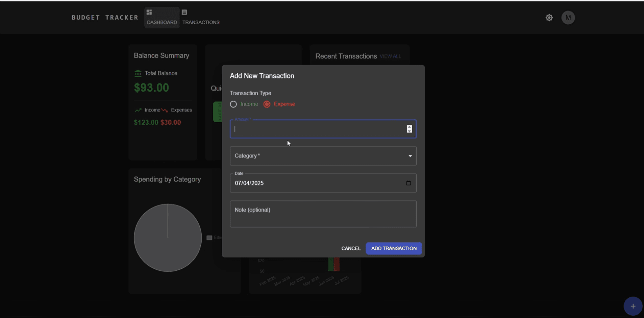Image resolution: width=644 pixels, height=318 pixels.
Task: Click the ADD TRANSACTION button
Action: coord(394,248)
